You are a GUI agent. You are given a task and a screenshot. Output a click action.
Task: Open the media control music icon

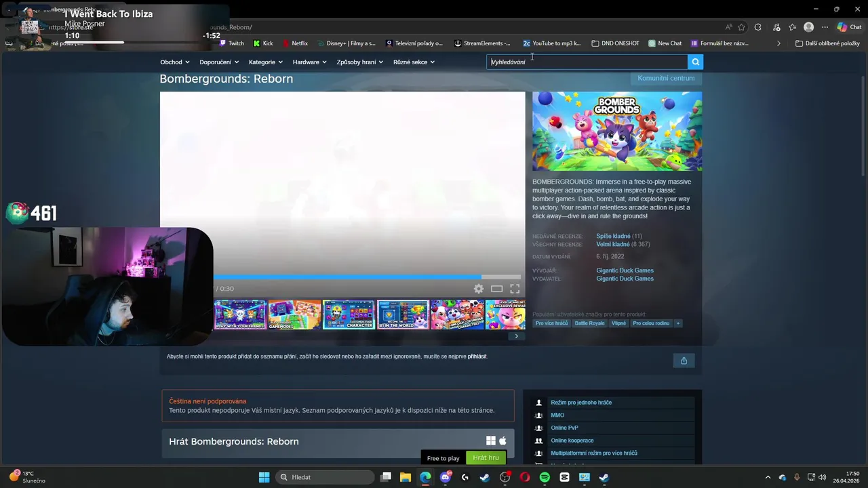776,27
